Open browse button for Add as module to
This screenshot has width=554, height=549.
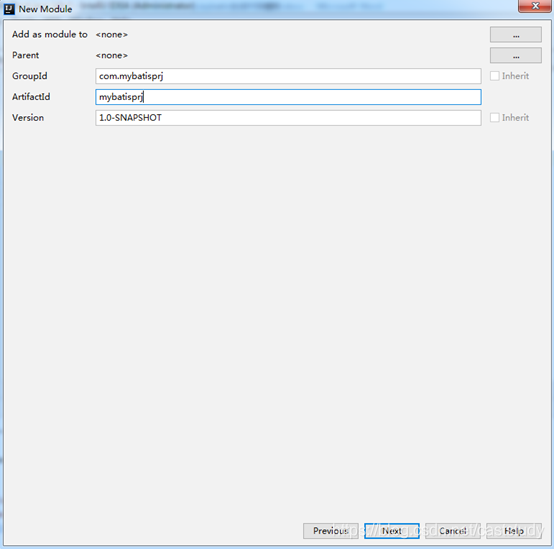click(515, 35)
